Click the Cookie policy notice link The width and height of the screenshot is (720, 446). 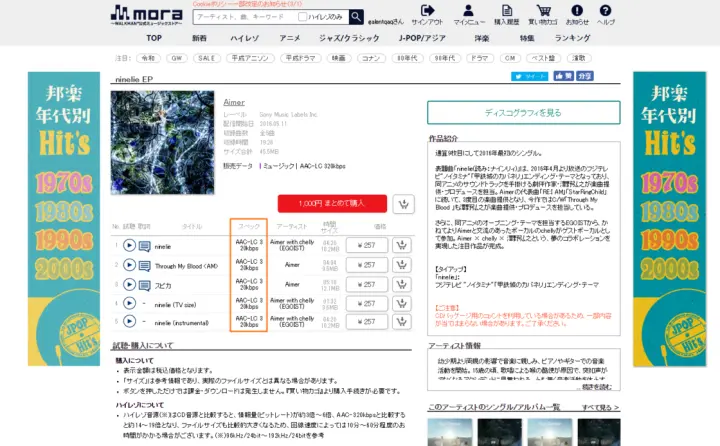tap(248, 4)
